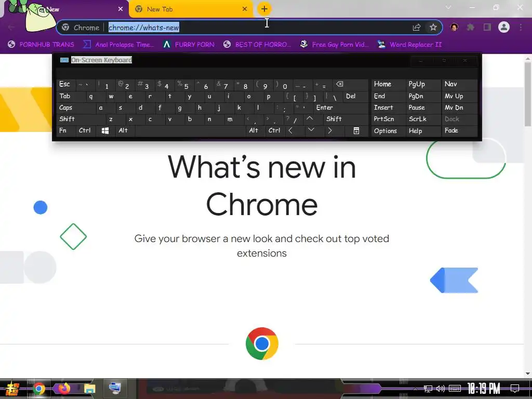Click the page's vertical scrollbar thumb

coord(528,95)
